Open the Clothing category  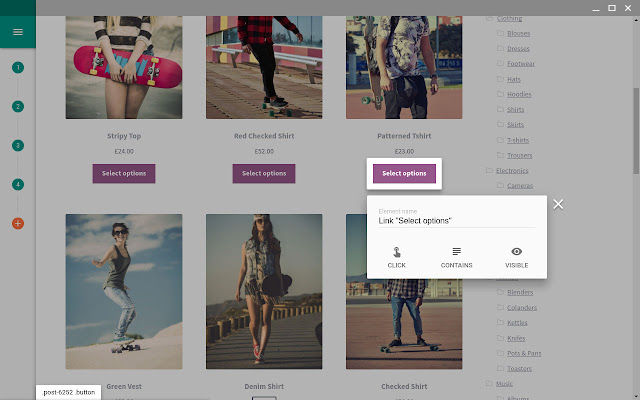tap(509, 18)
